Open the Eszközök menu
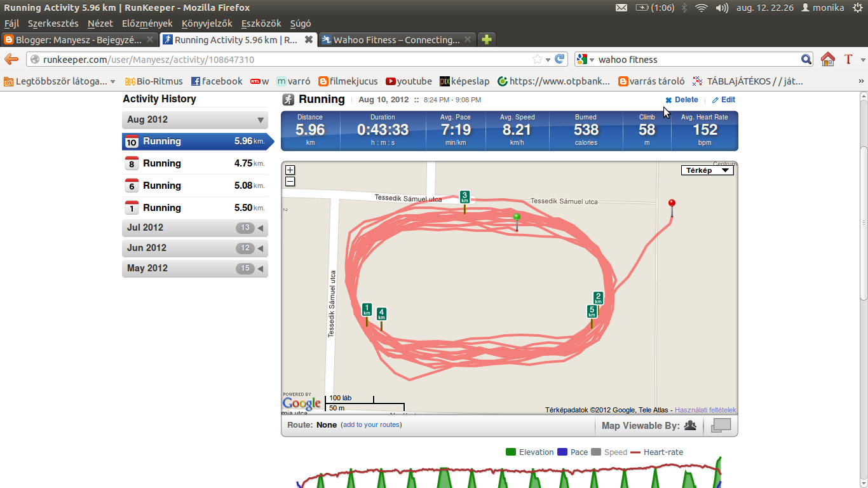 [x=261, y=24]
